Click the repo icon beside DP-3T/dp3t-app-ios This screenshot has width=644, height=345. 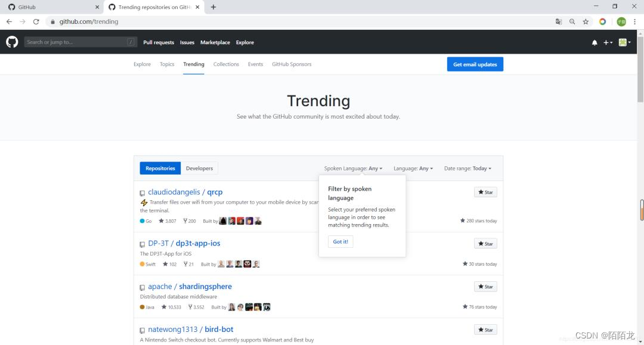tap(142, 244)
